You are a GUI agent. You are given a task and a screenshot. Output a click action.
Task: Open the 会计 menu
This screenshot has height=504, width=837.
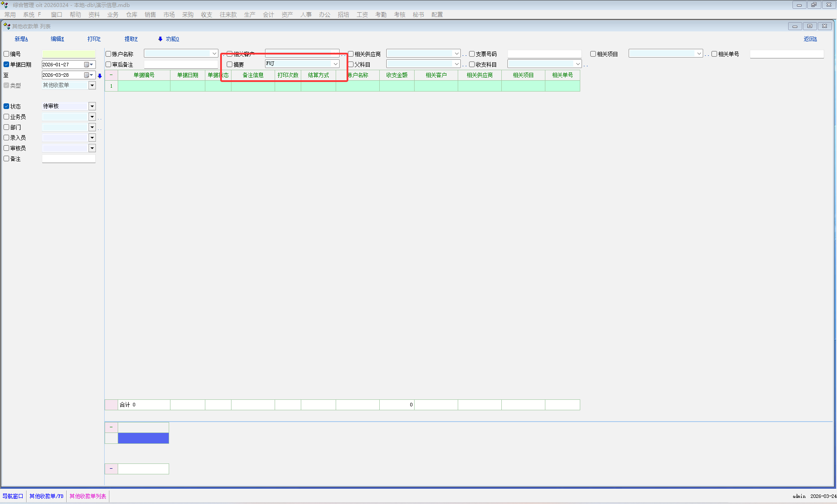268,14
